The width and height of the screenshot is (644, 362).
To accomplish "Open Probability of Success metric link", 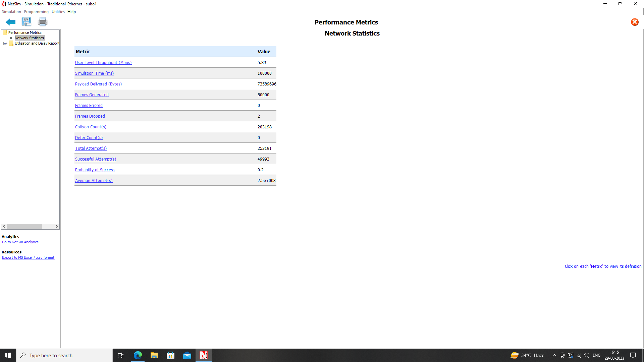I will point(95,170).
